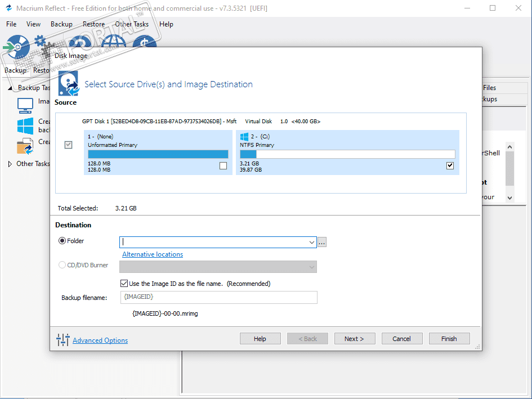Click the Advanced Options sliders icon

(x=62, y=339)
